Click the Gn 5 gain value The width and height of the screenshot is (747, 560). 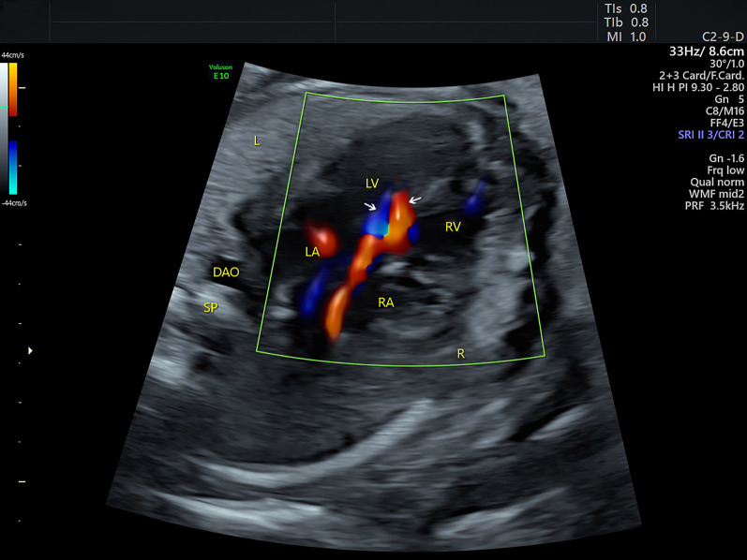pos(729,99)
